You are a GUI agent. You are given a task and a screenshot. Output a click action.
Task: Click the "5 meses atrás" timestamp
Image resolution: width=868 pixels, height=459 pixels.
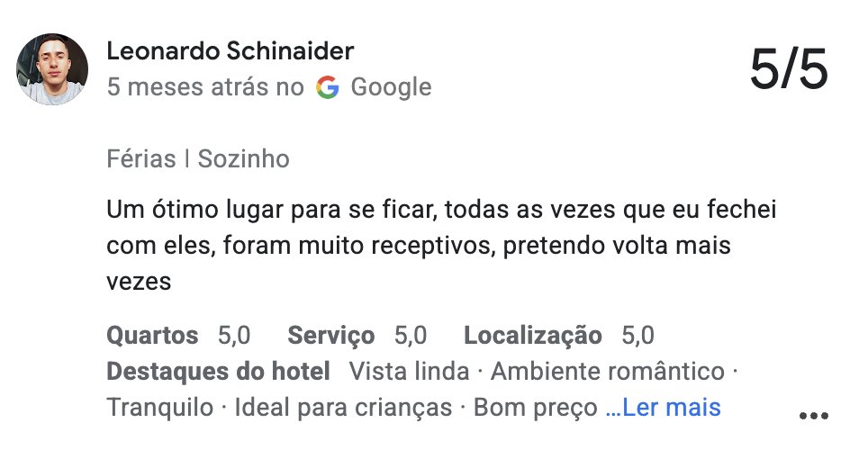[x=187, y=87]
